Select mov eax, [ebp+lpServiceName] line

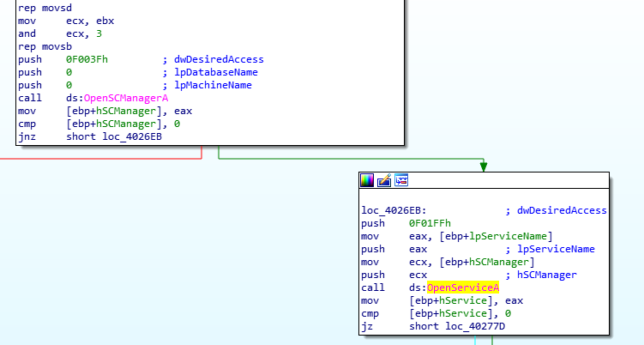point(457,236)
